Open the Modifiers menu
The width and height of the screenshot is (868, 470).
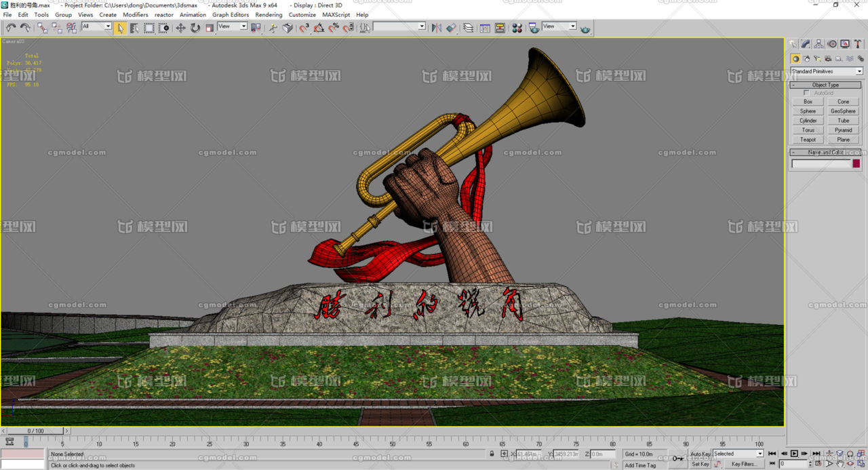[136, 14]
